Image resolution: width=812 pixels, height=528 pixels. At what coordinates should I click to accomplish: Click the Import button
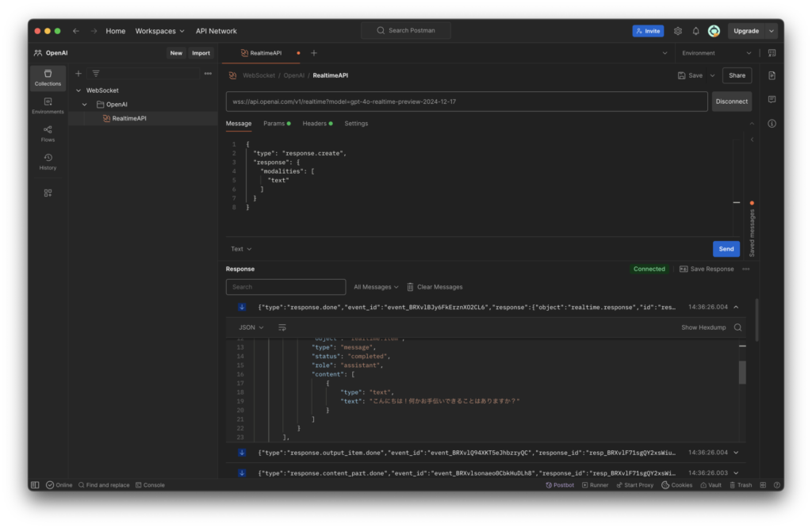pos(201,53)
